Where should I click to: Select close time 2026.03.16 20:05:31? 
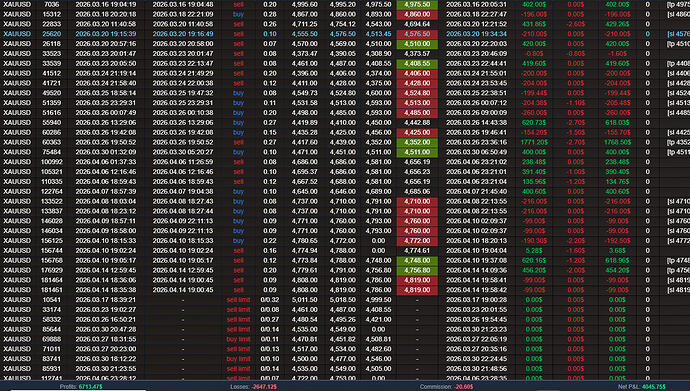(476, 4)
